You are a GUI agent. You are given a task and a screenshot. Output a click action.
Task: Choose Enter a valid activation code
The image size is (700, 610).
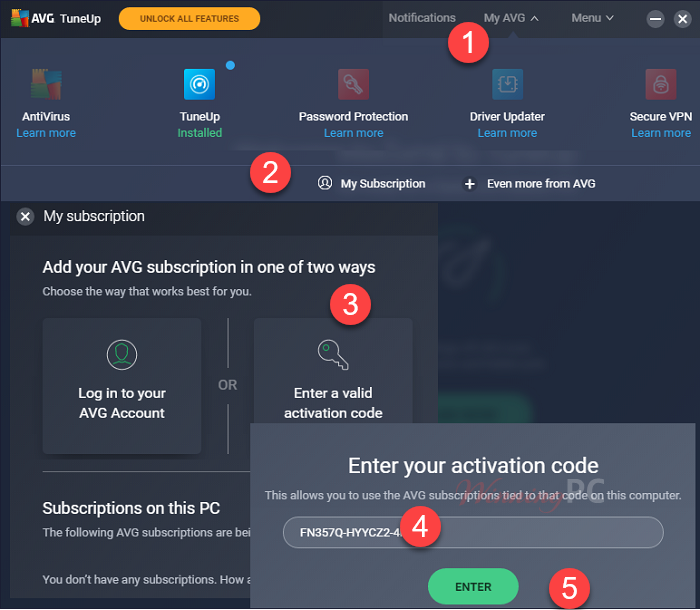[x=333, y=371]
